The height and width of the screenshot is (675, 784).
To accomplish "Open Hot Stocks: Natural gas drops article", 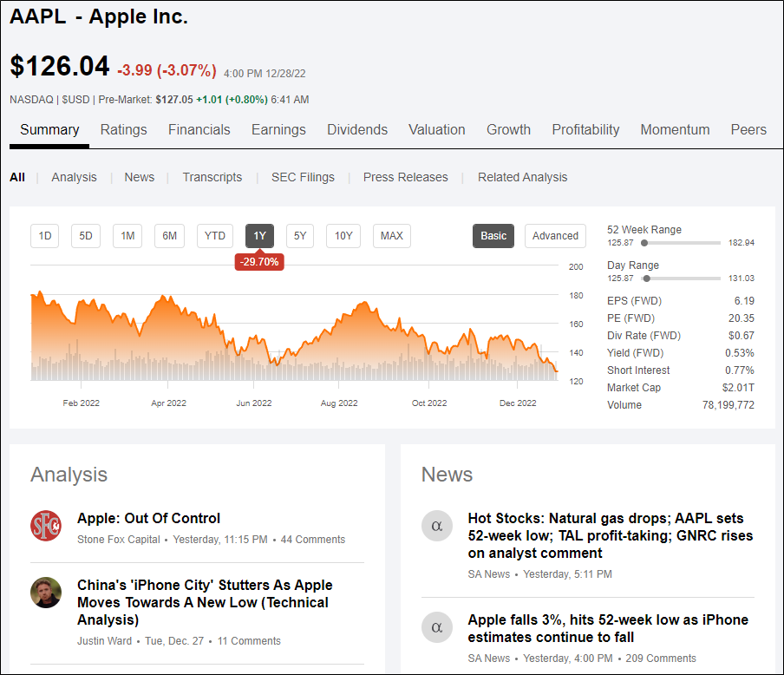I will pyautogui.click(x=611, y=536).
